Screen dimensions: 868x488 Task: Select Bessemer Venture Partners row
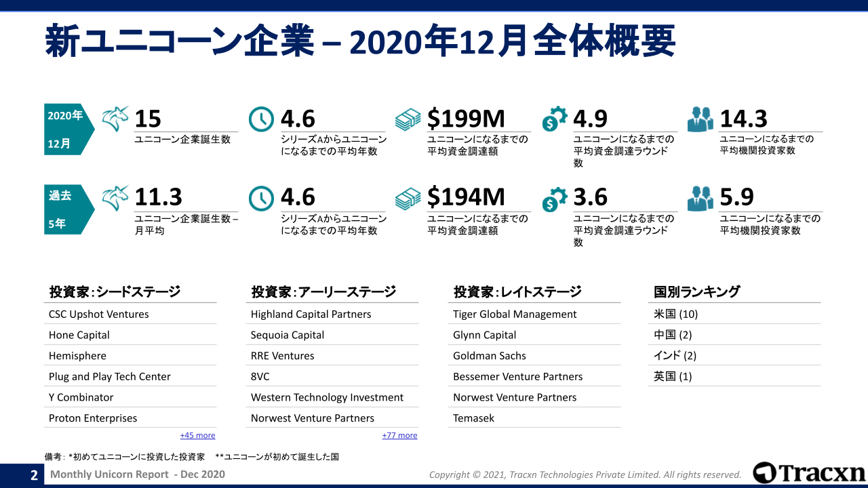pos(534,377)
